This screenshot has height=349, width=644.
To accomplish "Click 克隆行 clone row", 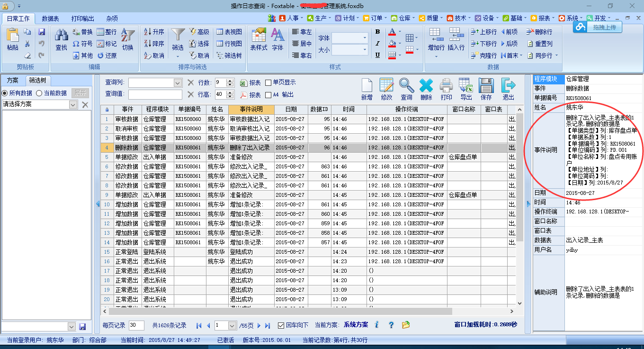I will coord(483,55).
